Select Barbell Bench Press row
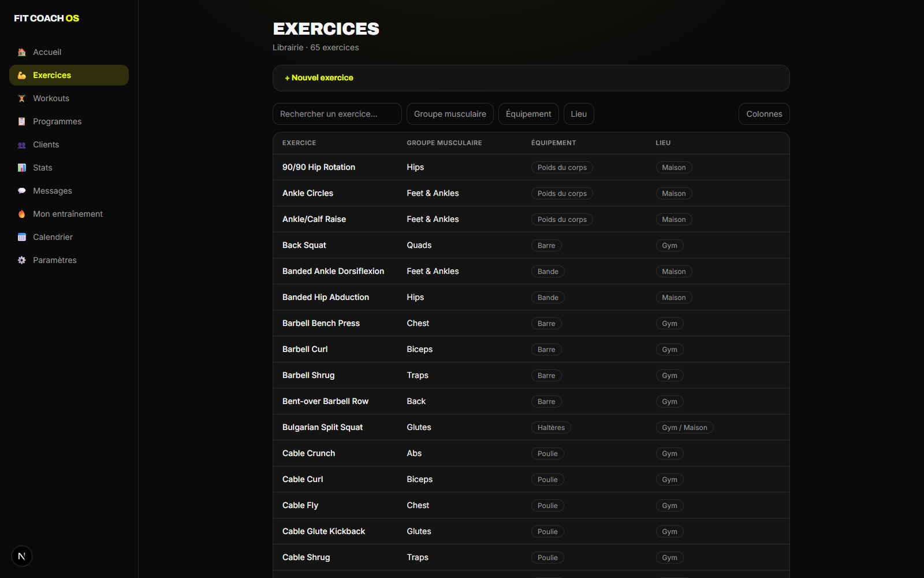The height and width of the screenshot is (578, 924). [531, 323]
